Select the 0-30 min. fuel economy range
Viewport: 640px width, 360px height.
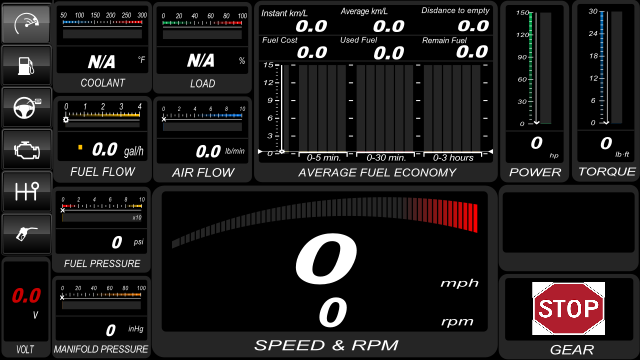pyautogui.click(x=386, y=157)
